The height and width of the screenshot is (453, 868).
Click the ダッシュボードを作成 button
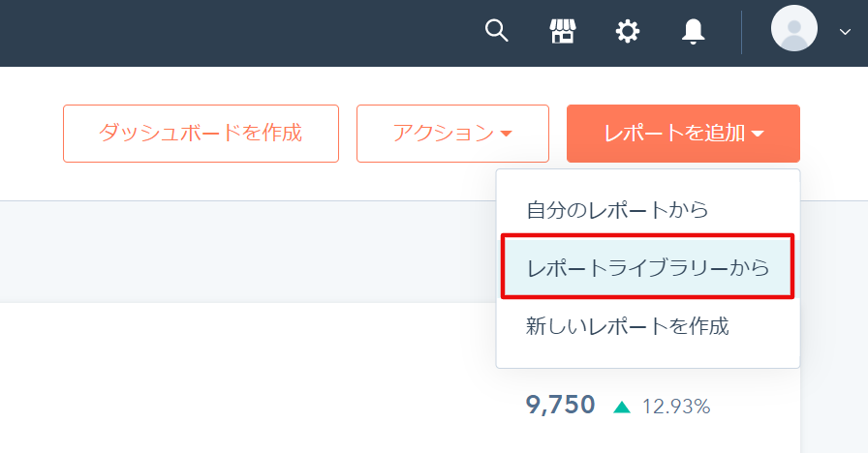201,134
